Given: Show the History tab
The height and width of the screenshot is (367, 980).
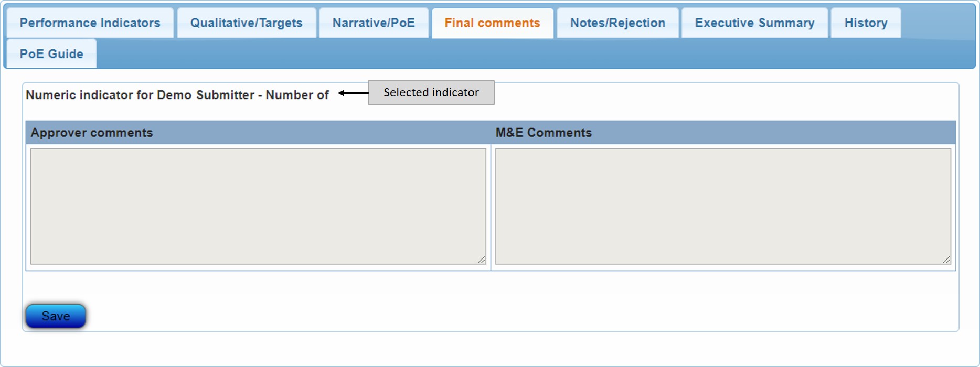Looking at the screenshot, I should click(x=866, y=23).
